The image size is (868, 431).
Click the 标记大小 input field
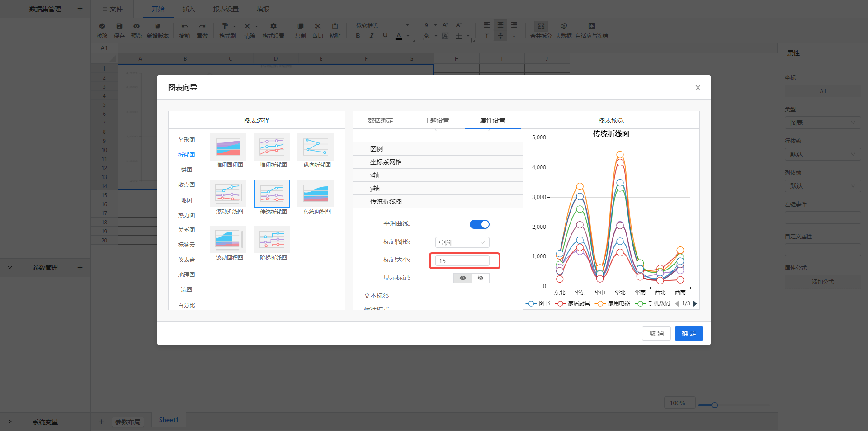462,261
